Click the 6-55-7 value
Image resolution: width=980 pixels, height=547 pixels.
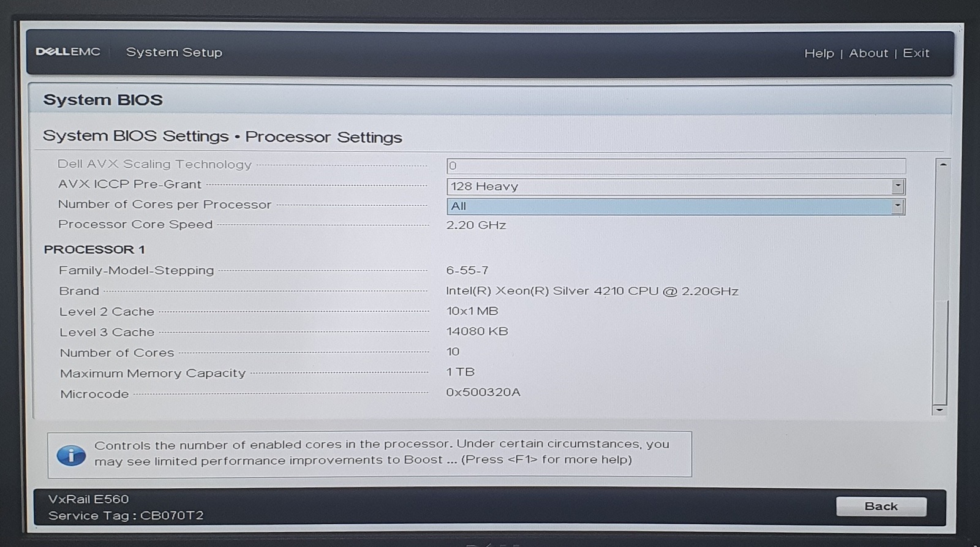[x=467, y=270]
